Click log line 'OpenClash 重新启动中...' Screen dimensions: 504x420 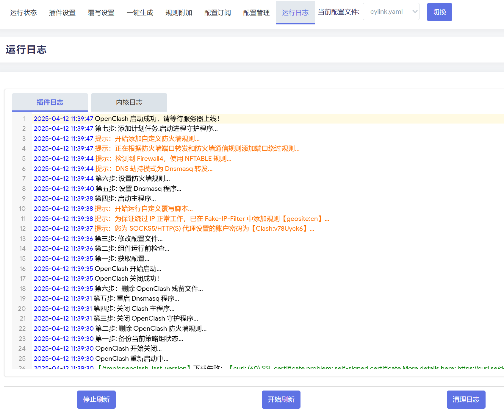click(101, 359)
